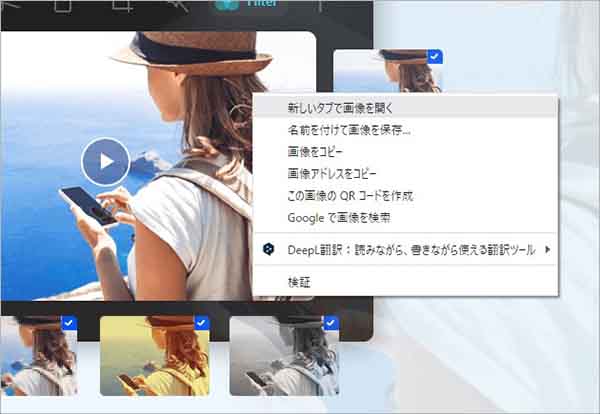Image resolution: width=600 pixels, height=414 pixels.
Task: Choose 検証 at bottom of context menu
Action: pos(405,282)
